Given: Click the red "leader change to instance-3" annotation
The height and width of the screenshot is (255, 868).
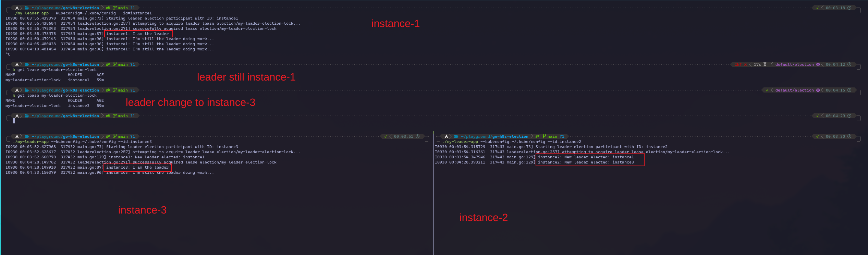Looking at the screenshot, I should (x=190, y=102).
